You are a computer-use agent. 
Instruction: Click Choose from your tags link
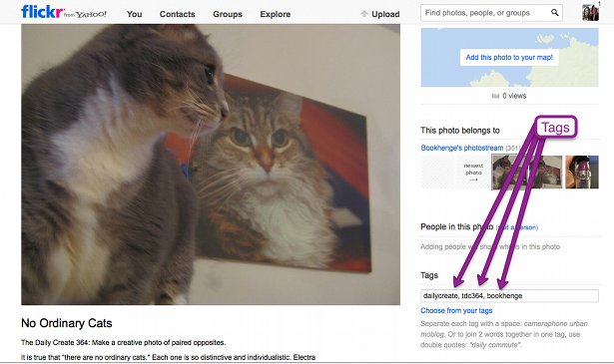click(x=456, y=310)
